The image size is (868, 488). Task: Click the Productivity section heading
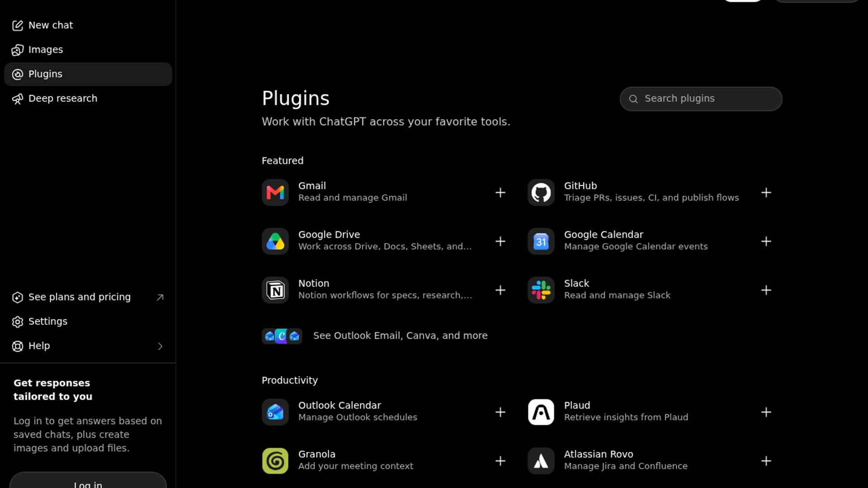pyautogui.click(x=290, y=380)
